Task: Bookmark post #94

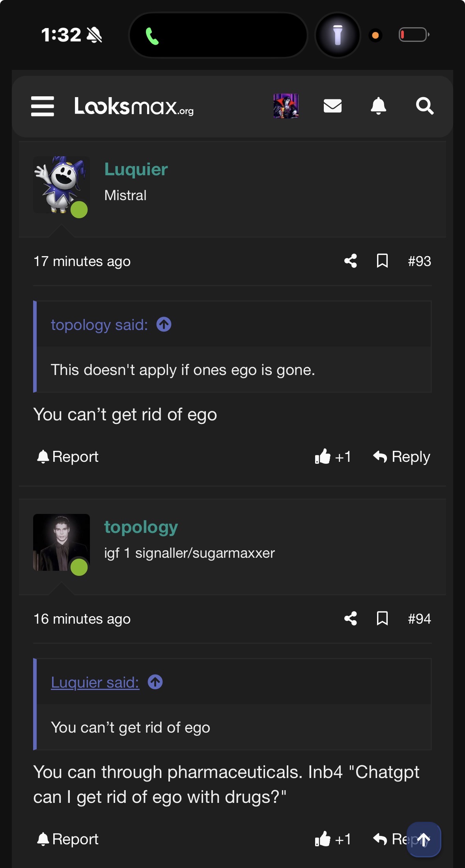Action: click(382, 619)
